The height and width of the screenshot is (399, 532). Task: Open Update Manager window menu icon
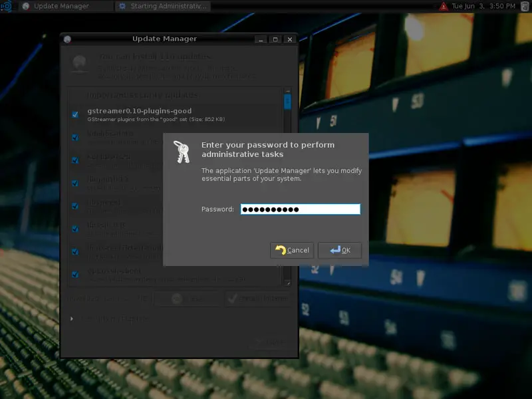click(x=67, y=39)
